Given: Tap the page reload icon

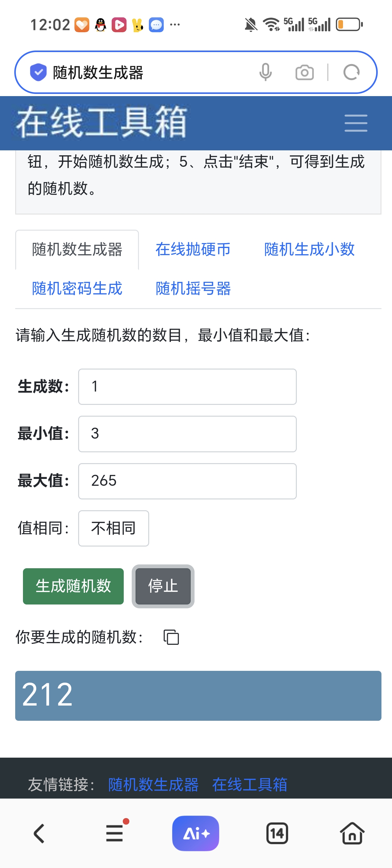Looking at the screenshot, I should pyautogui.click(x=351, y=72).
